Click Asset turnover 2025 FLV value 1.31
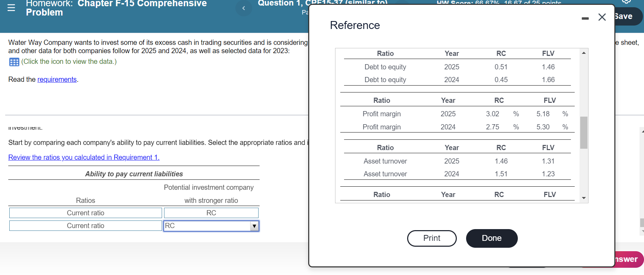 coord(548,161)
